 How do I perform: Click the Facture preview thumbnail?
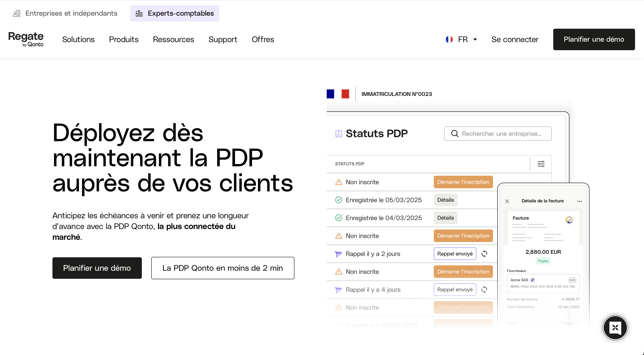point(543,228)
